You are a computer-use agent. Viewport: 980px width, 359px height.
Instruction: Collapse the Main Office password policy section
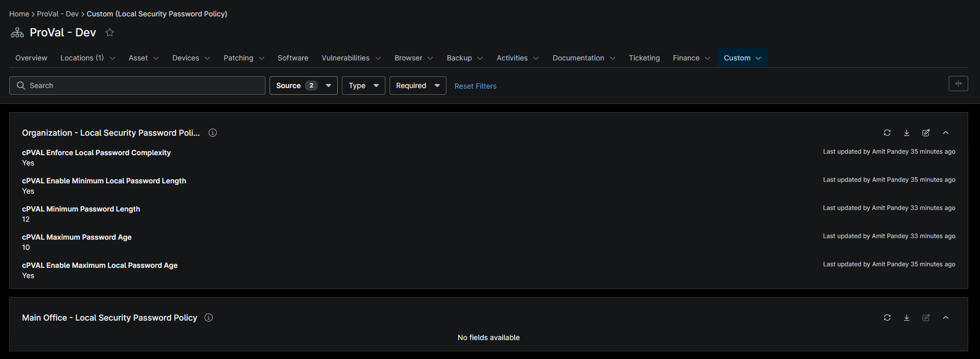(x=946, y=318)
